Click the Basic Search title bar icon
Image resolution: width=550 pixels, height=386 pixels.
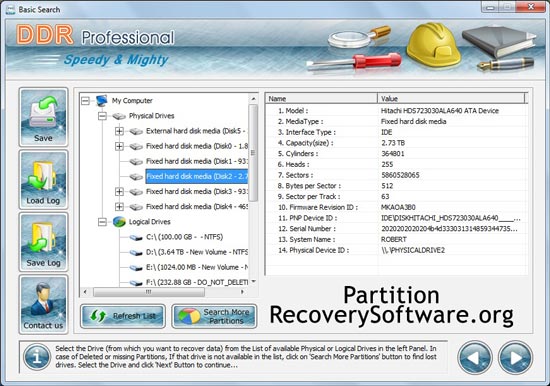coord(11,9)
